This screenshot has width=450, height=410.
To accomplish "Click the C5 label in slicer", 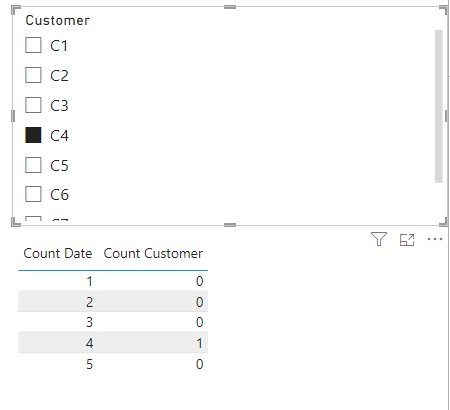I will click(x=59, y=166).
